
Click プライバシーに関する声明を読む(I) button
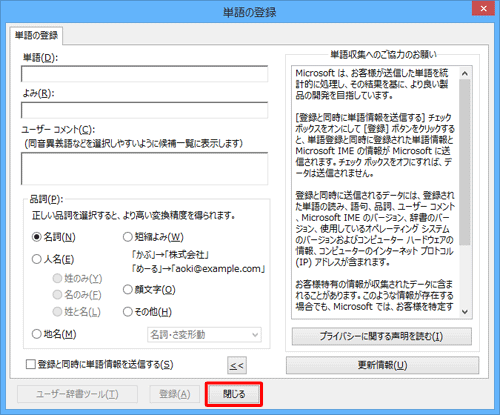pyautogui.click(x=382, y=336)
